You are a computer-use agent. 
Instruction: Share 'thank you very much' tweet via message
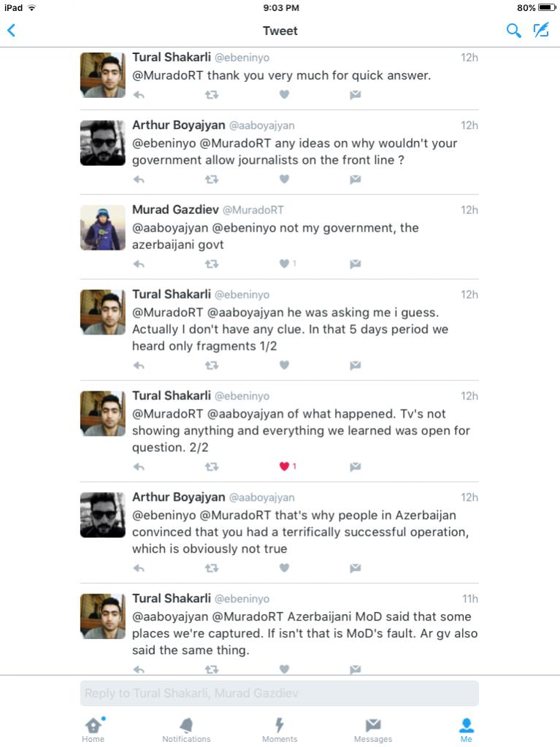click(356, 95)
